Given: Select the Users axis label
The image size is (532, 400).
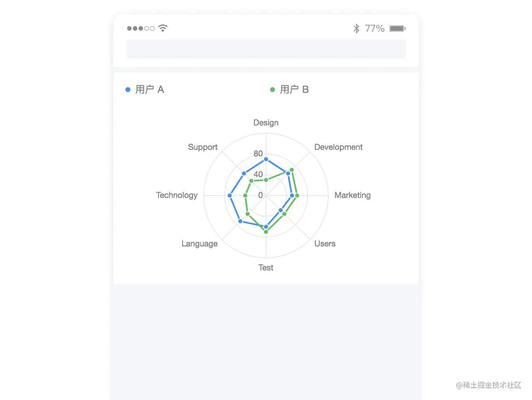Looking at the screenshot, I should click(325, 244).
